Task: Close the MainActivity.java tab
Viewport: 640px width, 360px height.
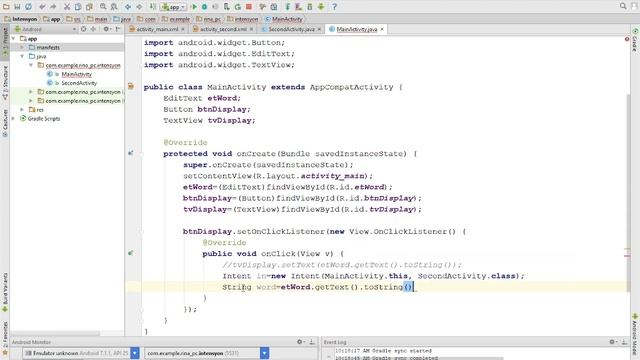Action: (x=382, y=29)
